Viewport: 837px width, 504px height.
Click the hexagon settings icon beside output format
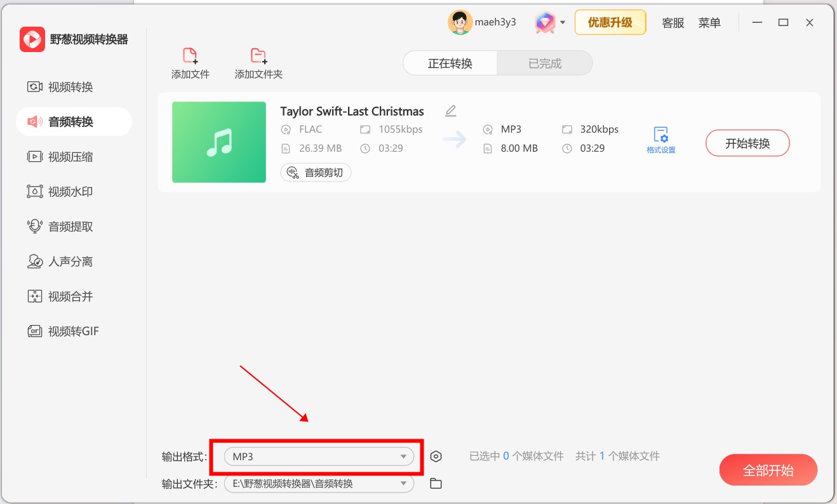(436, 456)
